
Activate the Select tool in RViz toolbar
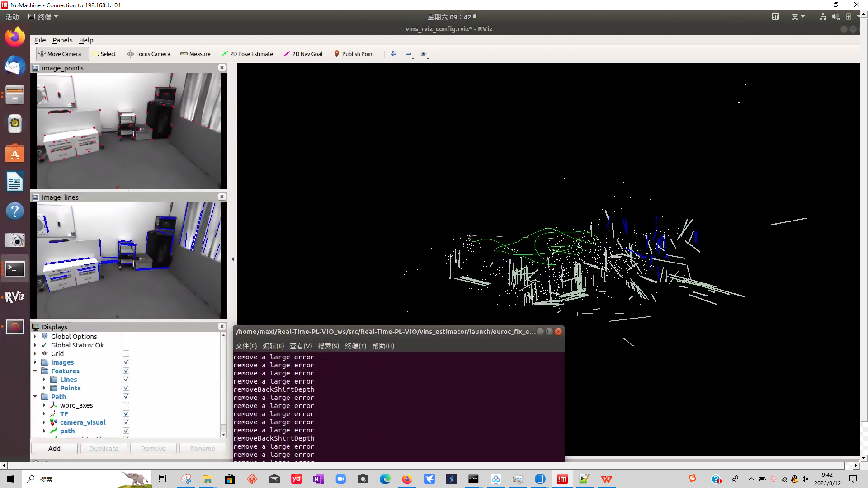click(x=104, y=54)
